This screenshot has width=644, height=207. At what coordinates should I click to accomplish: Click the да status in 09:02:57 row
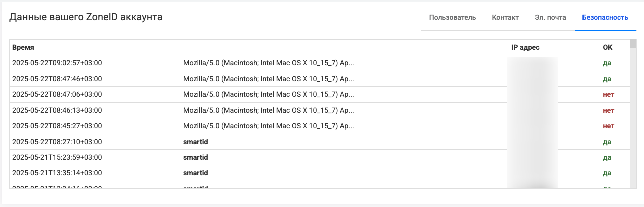coord(607,63)
